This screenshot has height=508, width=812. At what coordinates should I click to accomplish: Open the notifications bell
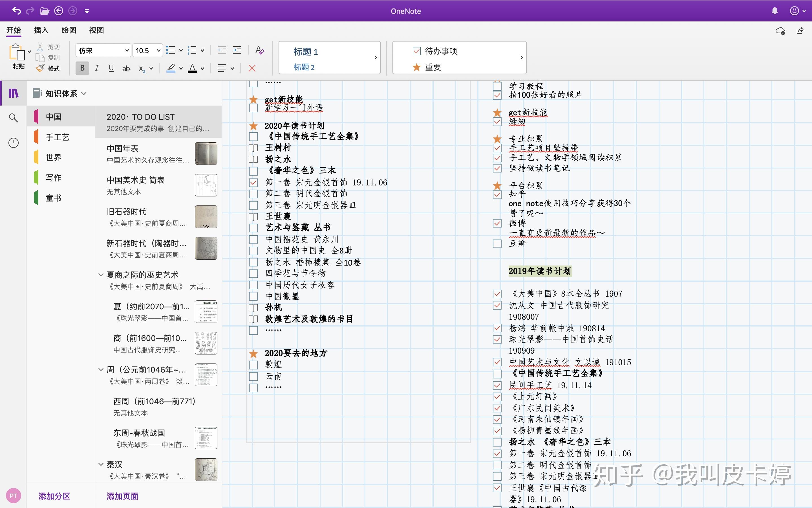(775, 11)
